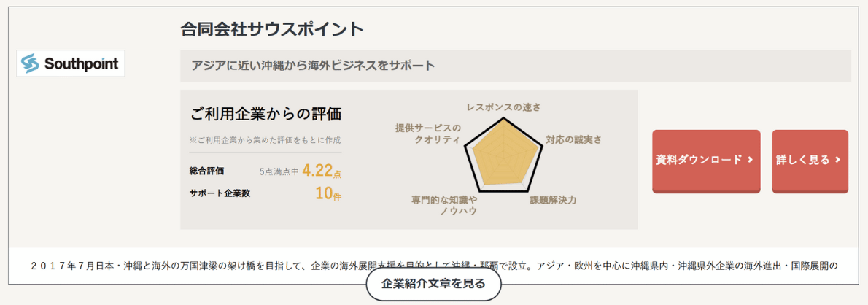Click the 総合評価 label

pos(206,171)
